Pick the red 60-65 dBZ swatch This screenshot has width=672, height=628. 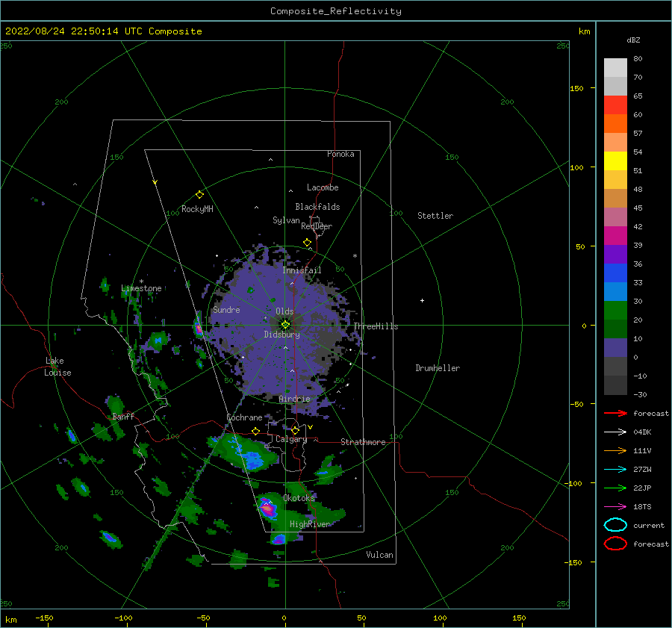coord(615,105)
